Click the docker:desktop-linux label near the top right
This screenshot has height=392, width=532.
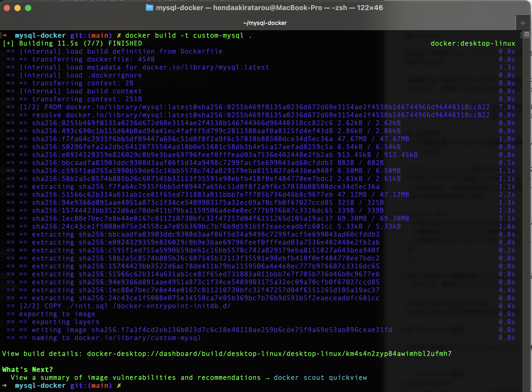[473, 43]
